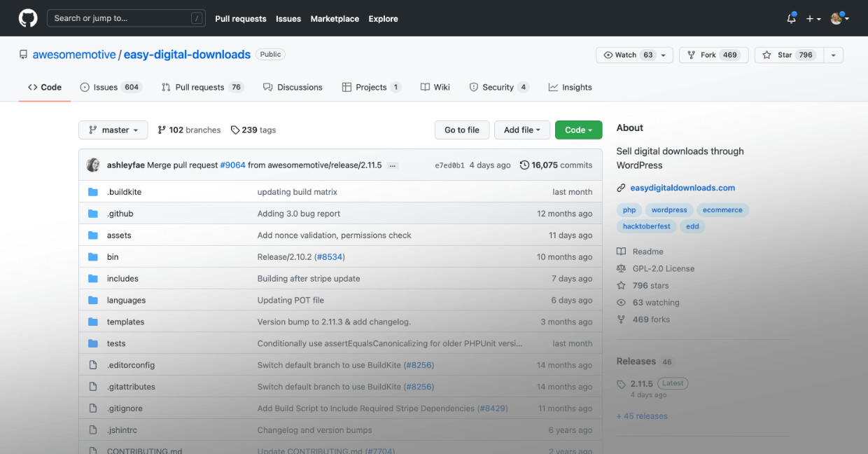Switch to the Issues tab
Image resolution: width=868 pixels, height=454 pixels.
tap(111, 88)
